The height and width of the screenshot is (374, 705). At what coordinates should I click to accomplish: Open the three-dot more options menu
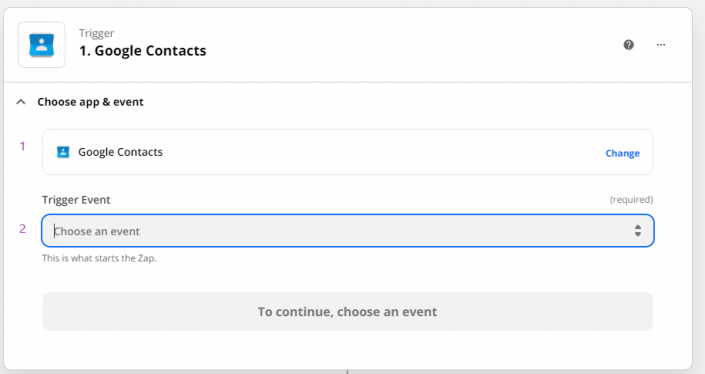click(x=661, y=45)
